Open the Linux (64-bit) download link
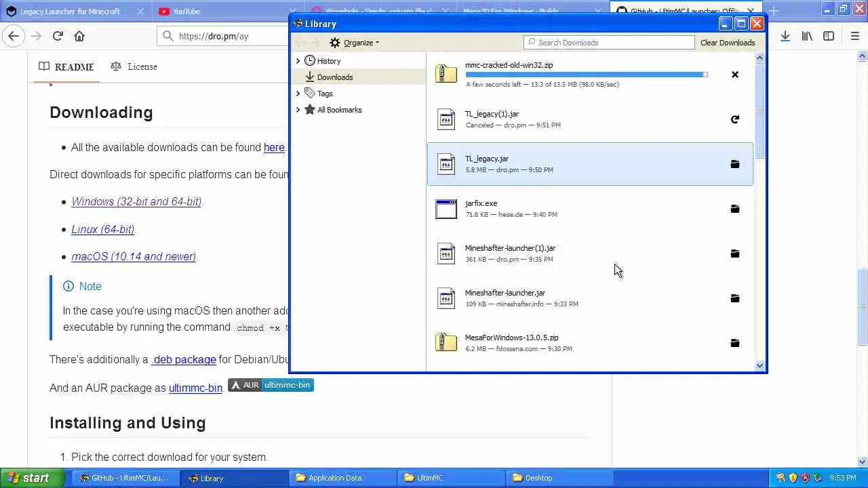 click(103, 229)
